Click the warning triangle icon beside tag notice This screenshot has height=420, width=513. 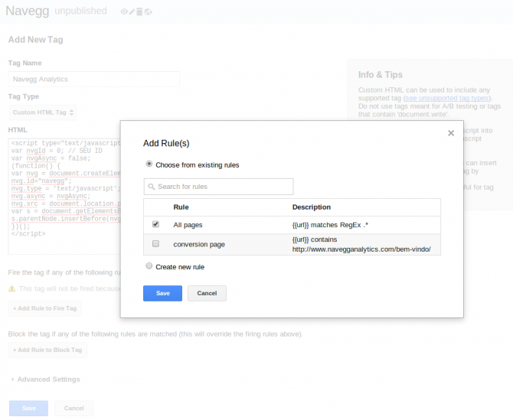(x=11, y=288)
